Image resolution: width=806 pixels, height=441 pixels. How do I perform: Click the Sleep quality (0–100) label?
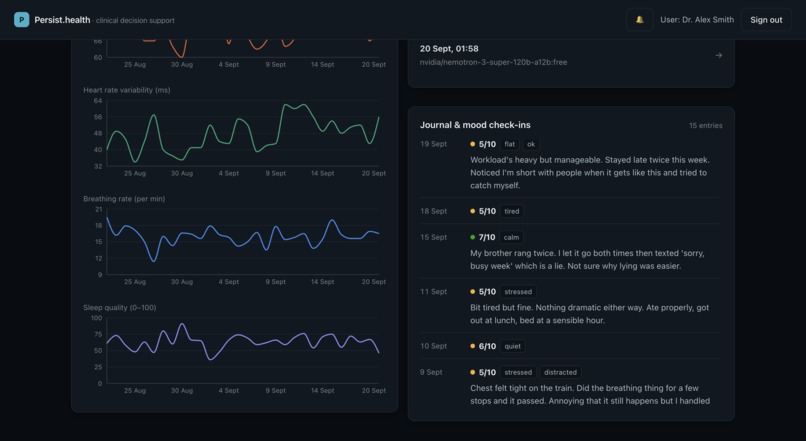click(x=120, y=308)
